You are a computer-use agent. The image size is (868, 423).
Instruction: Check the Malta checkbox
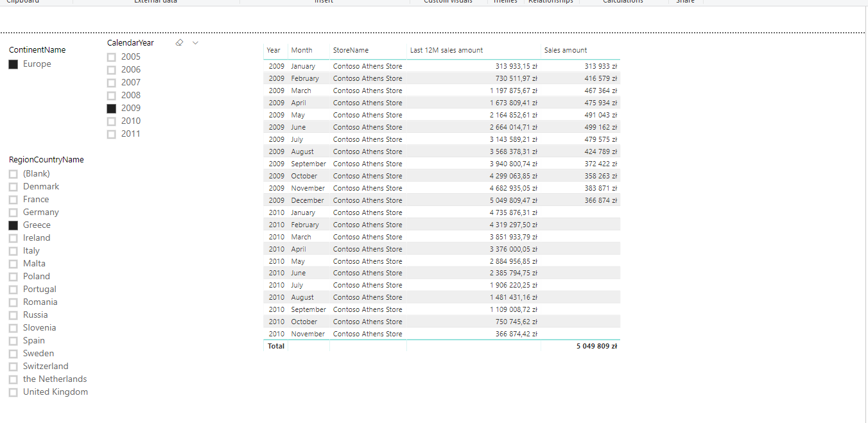(x=13, y=264)
